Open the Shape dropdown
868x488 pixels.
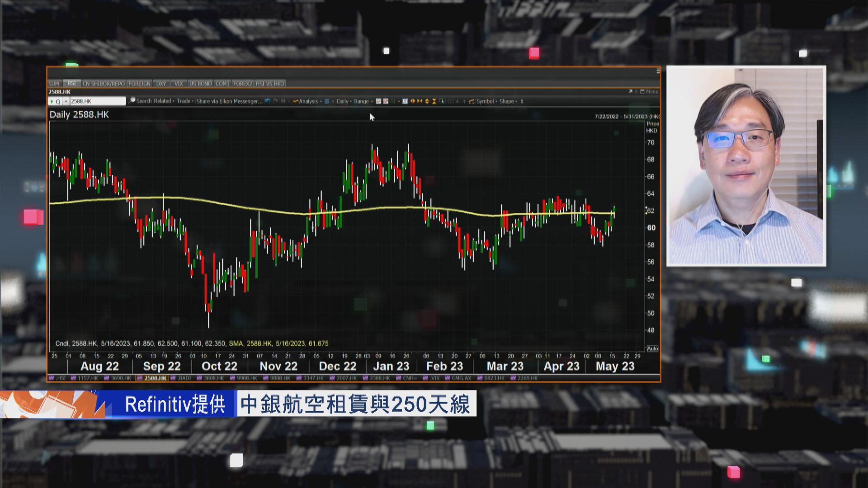[506, 101]
